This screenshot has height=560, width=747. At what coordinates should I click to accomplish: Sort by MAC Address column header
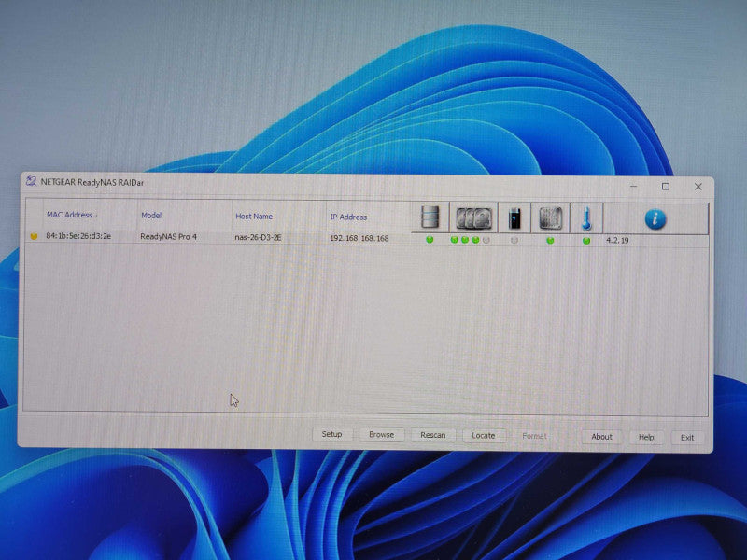point(69,215)
